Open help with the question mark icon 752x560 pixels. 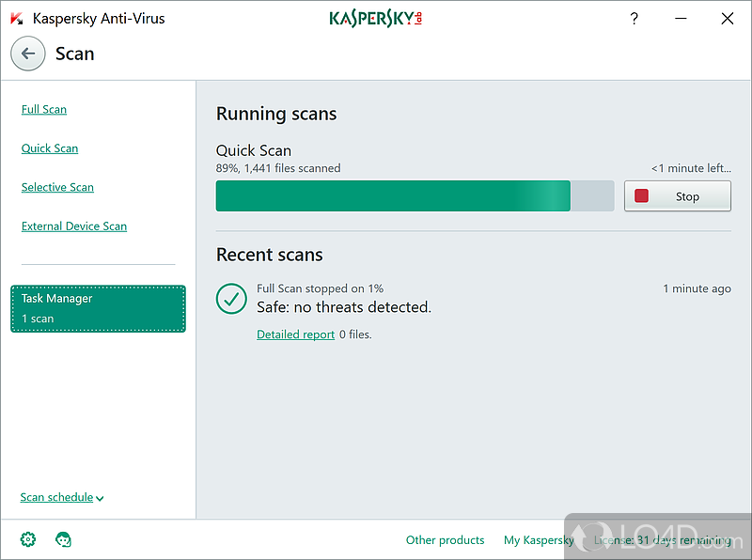point(634,19)
